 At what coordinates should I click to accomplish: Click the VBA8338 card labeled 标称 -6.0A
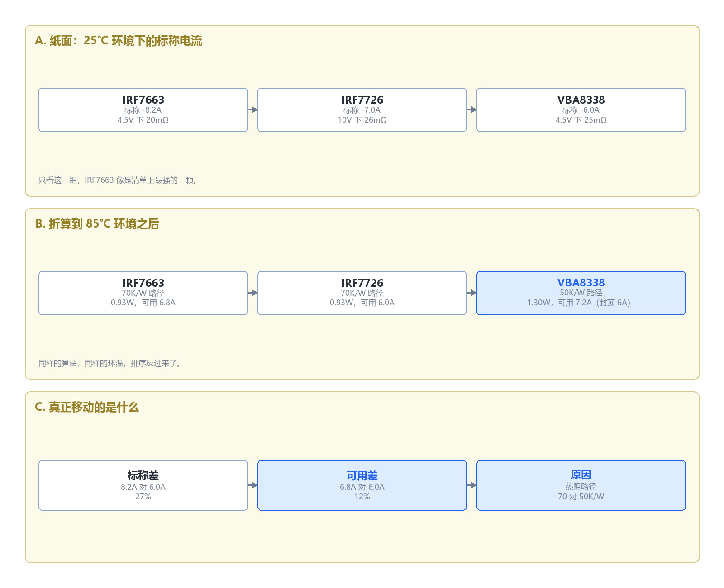coord(581,110)
